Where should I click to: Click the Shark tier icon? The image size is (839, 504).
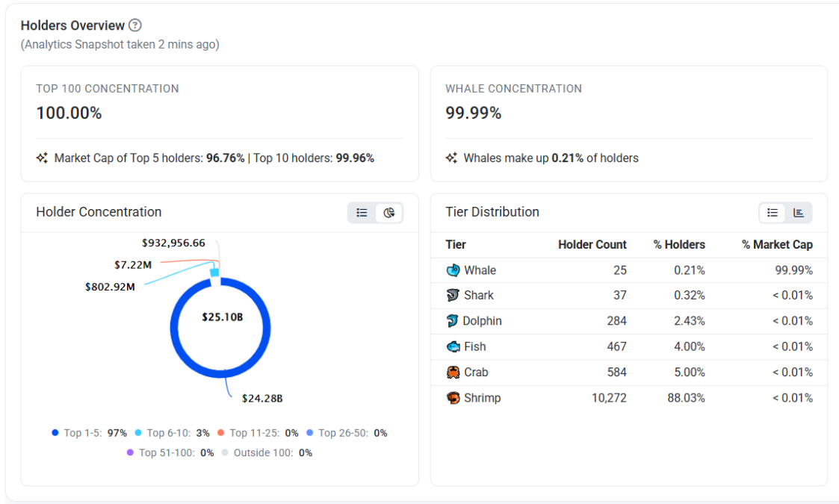tap(453, 295)
